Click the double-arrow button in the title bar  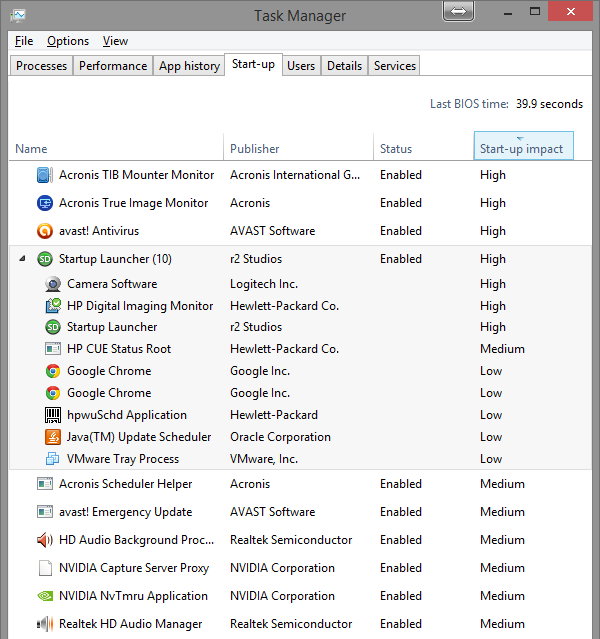pos(458,11)
